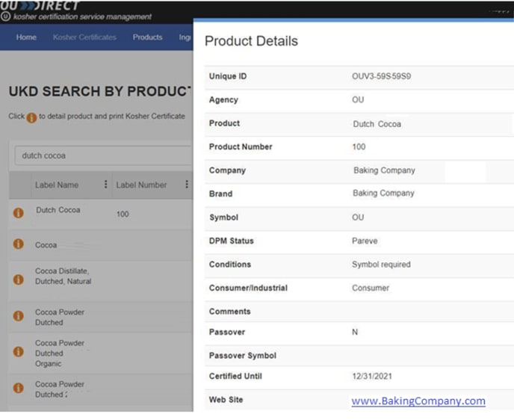Click the Comments field label
The image size is (514, 420).
(x=230, y=312)
